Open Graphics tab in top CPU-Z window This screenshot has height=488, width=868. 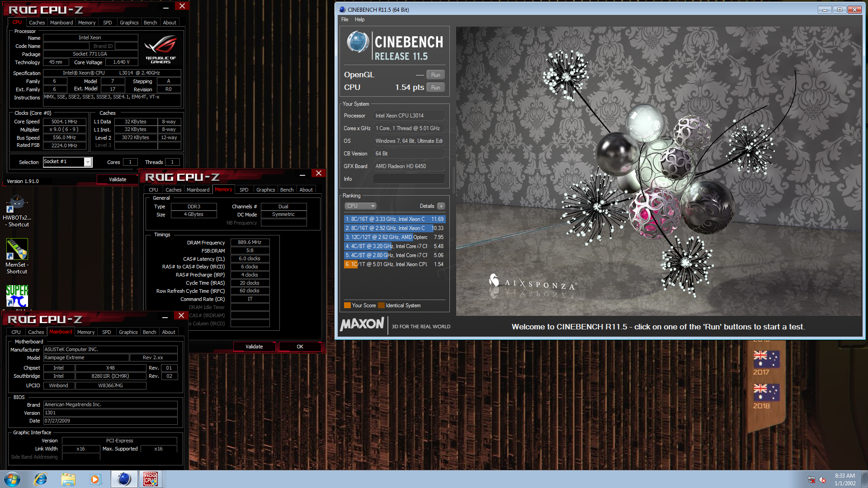(x=129, y=23)
